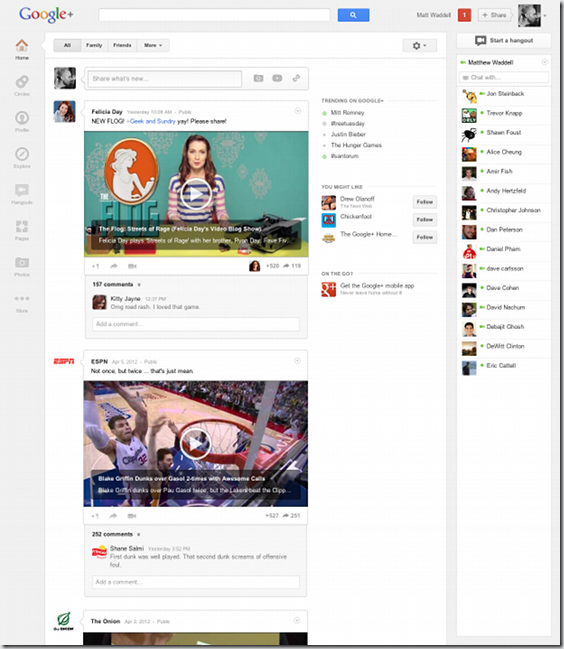564x649 pixels.
Task: Open Felicia Day's profile picture
Action: coord(65,111)
